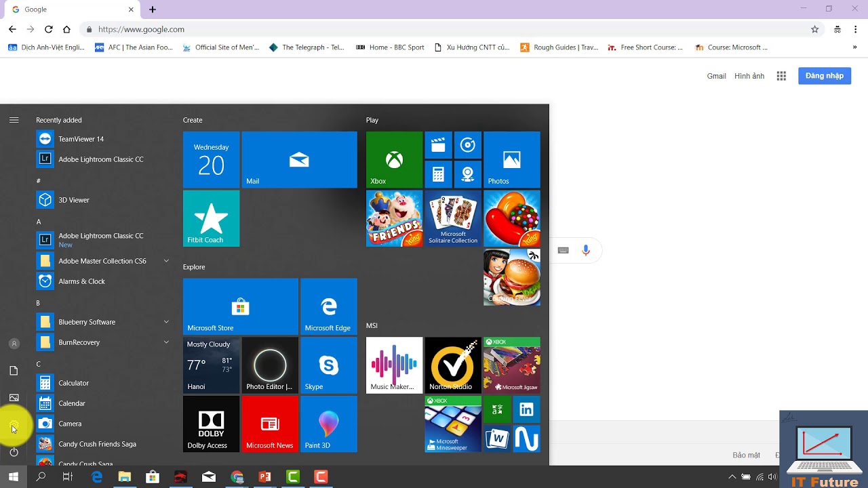This screenshot has height=488, width=868.
Task: Click the Google voice search microphone
Action: coord(586,251)
